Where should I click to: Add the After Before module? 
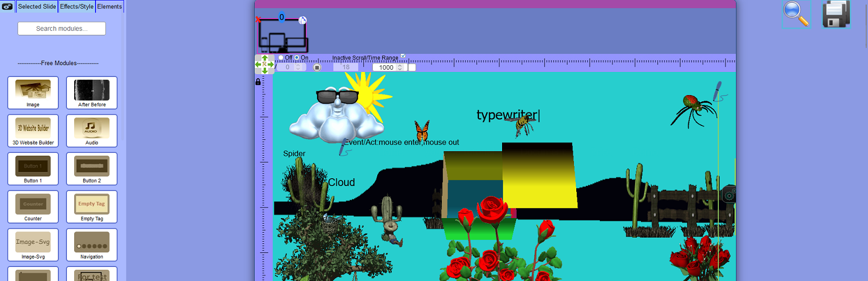[x=92, y=93]
